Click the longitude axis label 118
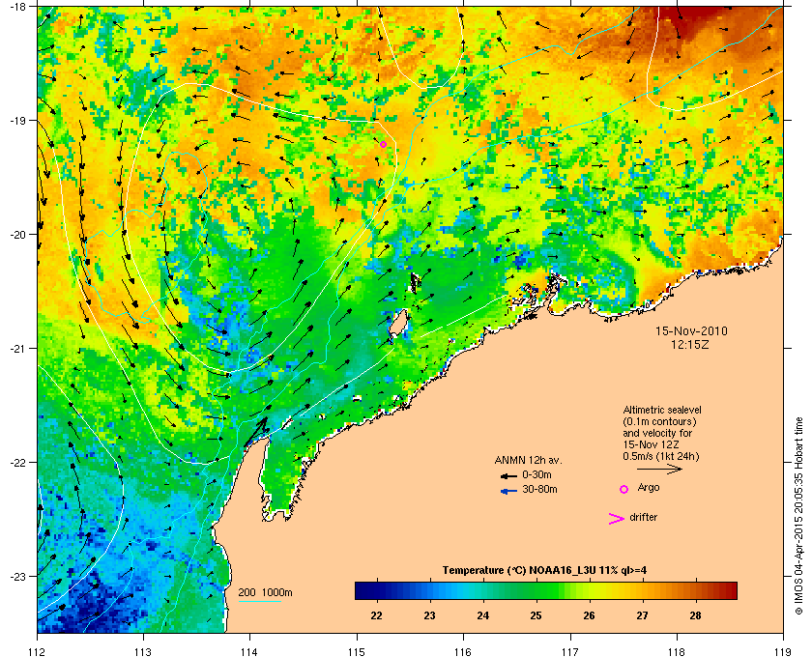 [x=677, y=651]
